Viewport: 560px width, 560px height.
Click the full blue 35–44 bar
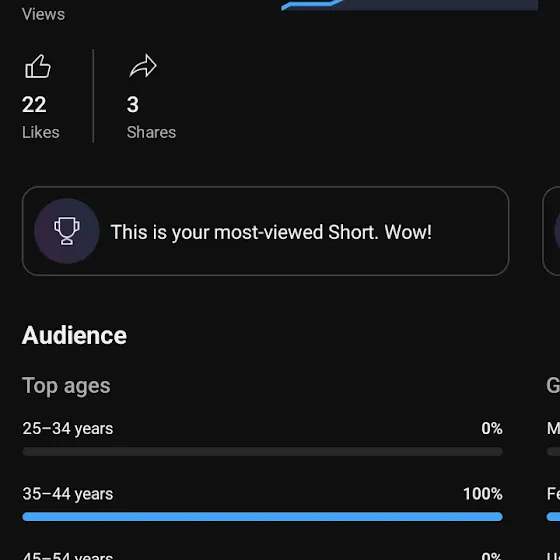click(x=262, y=517)
